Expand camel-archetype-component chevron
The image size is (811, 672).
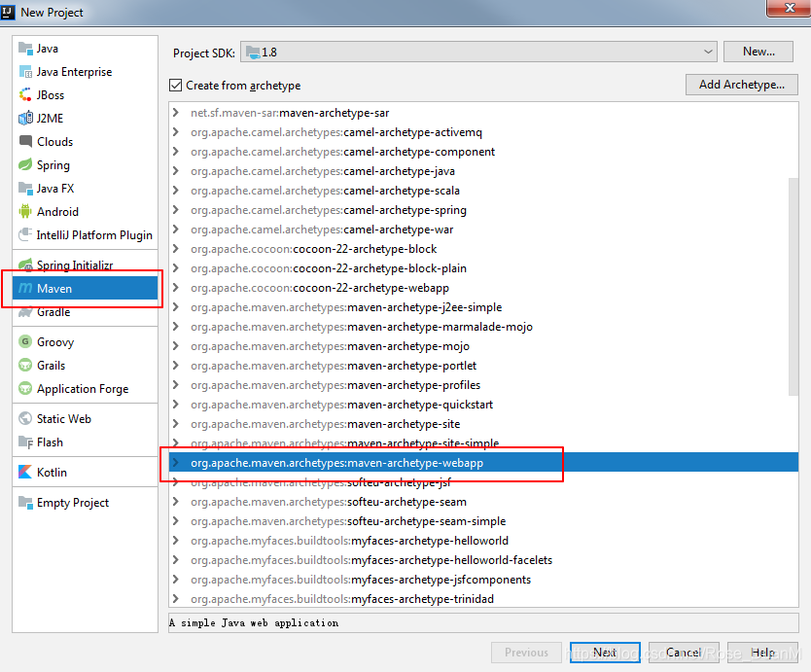(x=176, y=151)
